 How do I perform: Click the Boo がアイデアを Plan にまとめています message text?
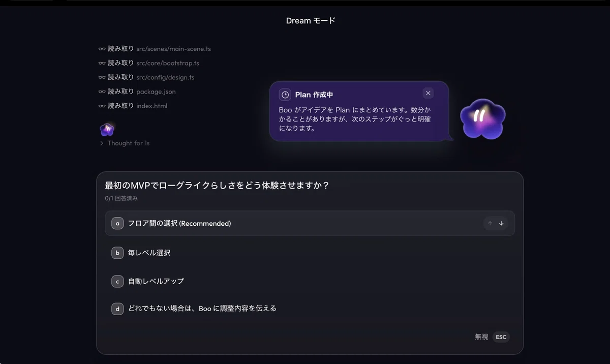coord(355,119)
